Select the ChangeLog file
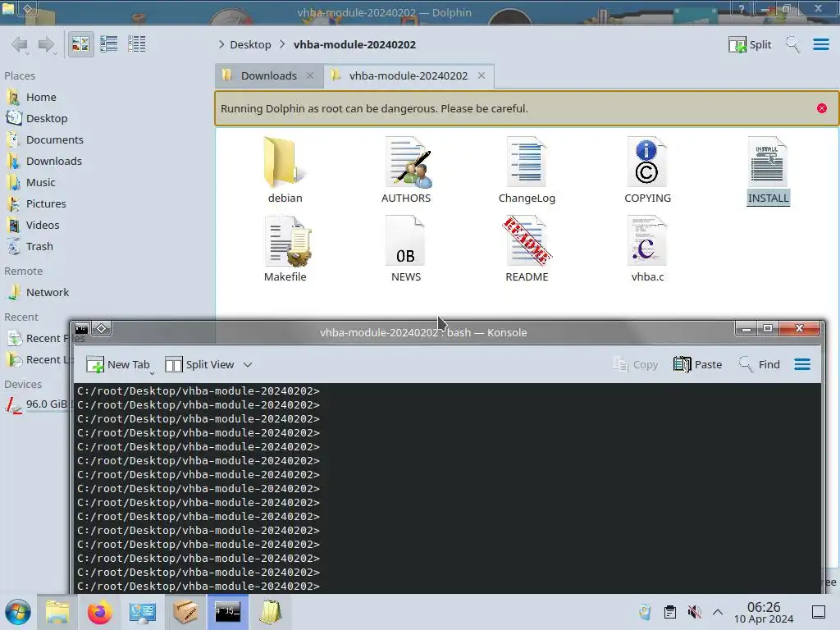This screenshot has width=840, height=630. [x=527, y=171]
